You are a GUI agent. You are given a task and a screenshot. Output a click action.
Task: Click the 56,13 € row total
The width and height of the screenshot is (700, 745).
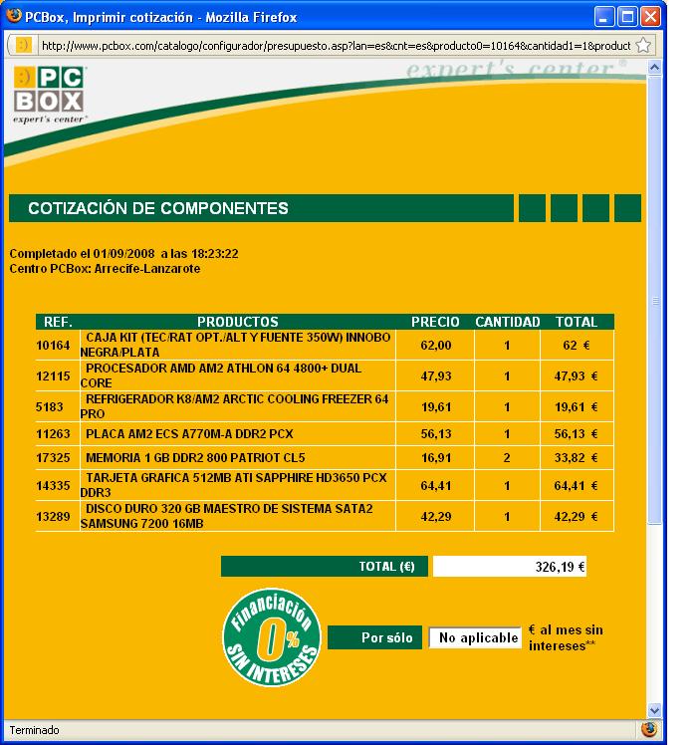[x=577, y=434]
